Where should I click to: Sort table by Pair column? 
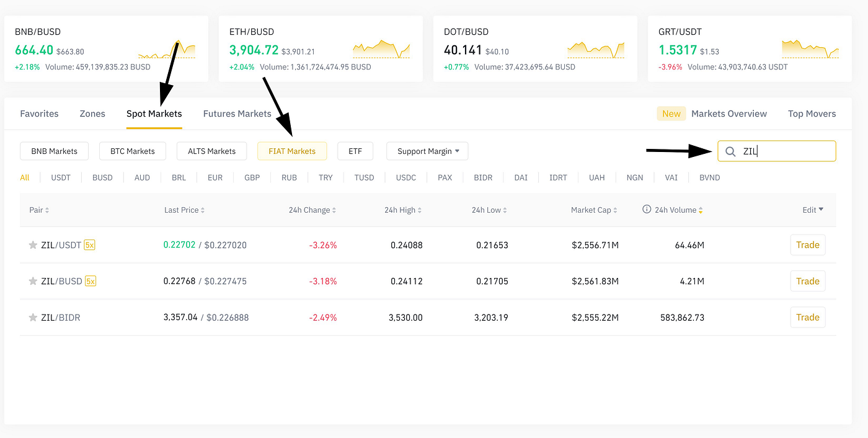(39, 210)
